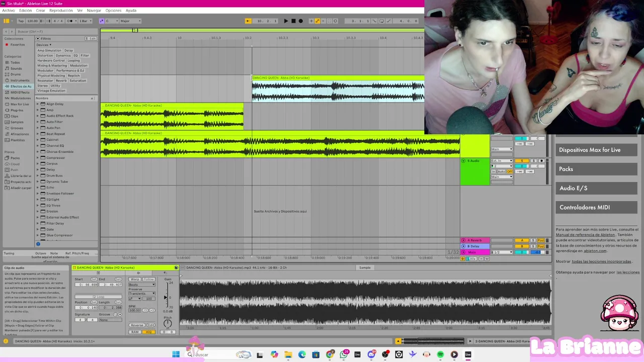Toggle the HiQ button
Image resolution: width=644 pixels, height=362 pixels.
pyautogui.click(x=148, y=332)
